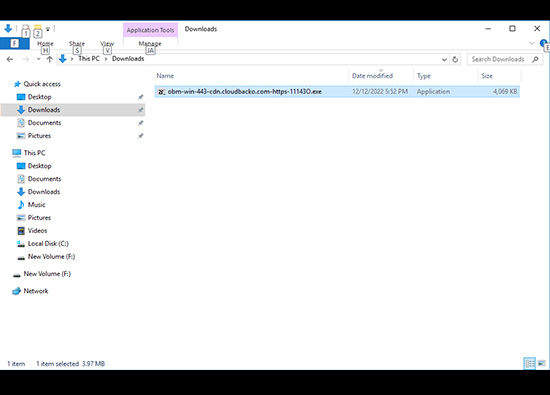The width and height of the screenshot is (550, 395).
Task: Refresh the Downloads folder
Action: [455, 59]
